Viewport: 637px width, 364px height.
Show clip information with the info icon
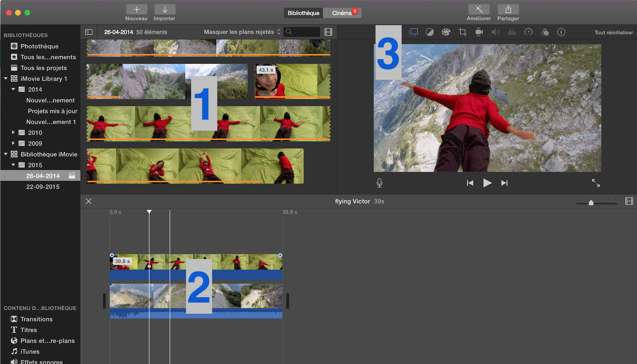coord(561,32)
